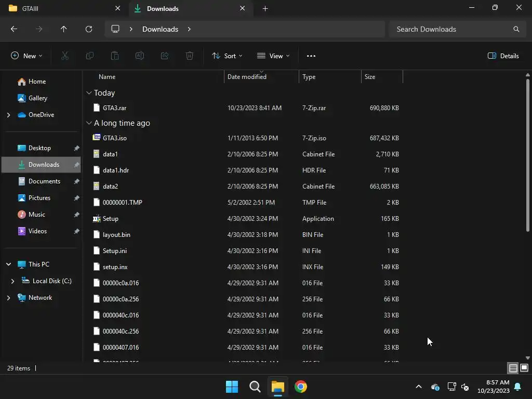The width and height of the screenshot is (532, 399).
Task: Click the vertical scrollbar thumb
Action: (x=528, y=155)
